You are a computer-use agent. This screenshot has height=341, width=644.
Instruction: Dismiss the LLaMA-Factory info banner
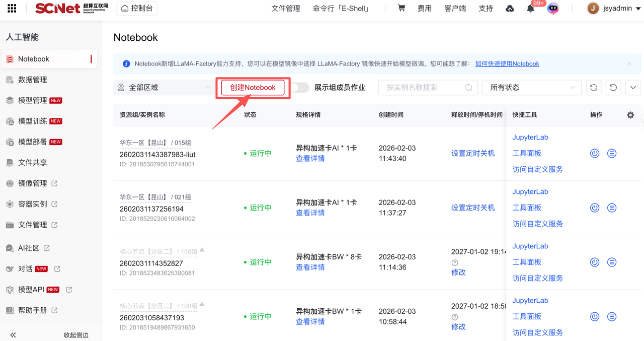coord(629,64)
